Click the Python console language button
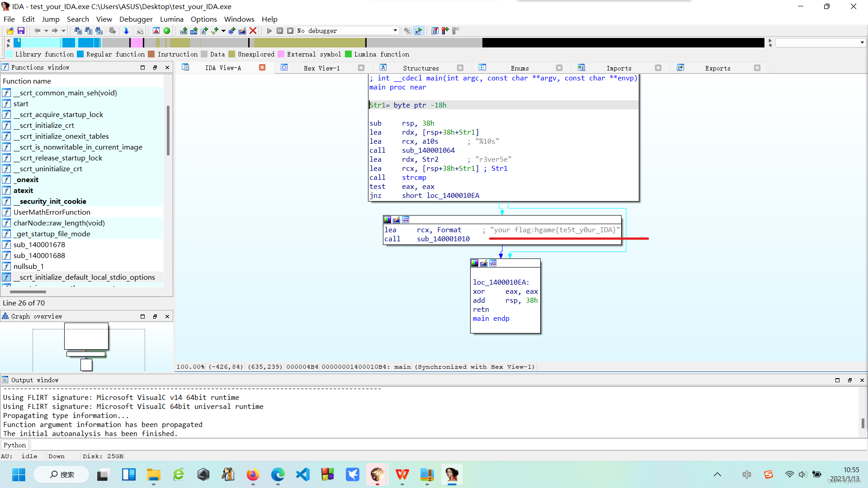868x488 pixels. pyautogui.click(x=14, y=445)
